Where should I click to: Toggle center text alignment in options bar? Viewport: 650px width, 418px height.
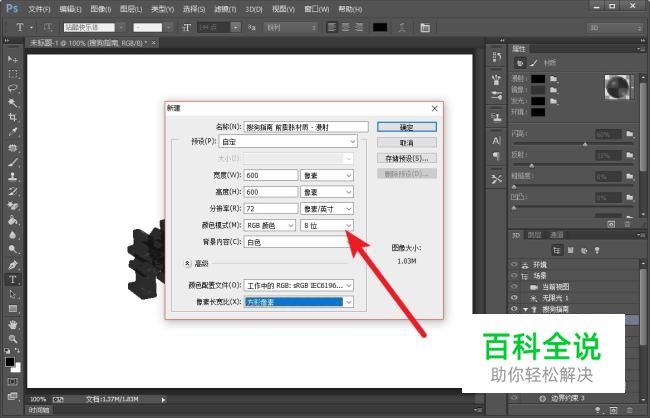click(x=345, y=27)
